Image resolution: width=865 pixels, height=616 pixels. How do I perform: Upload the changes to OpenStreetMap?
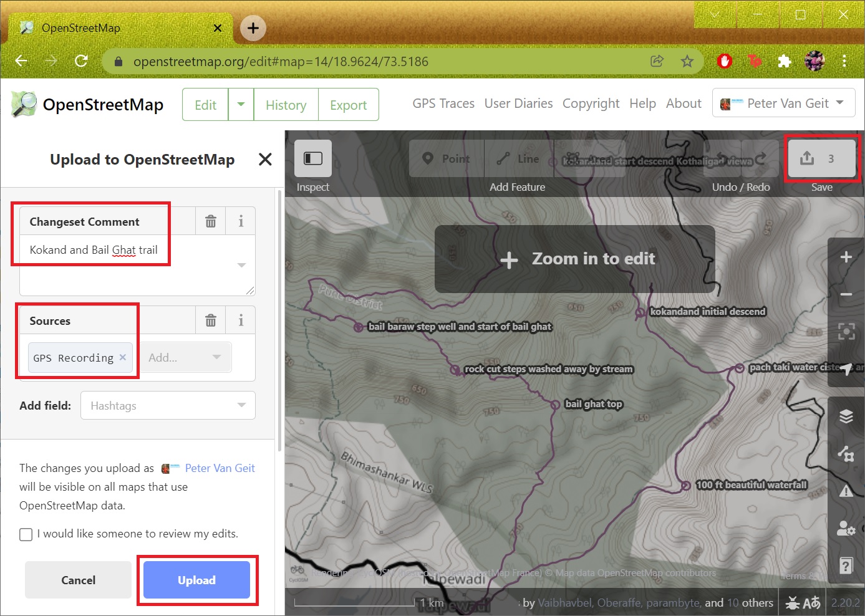196,580
